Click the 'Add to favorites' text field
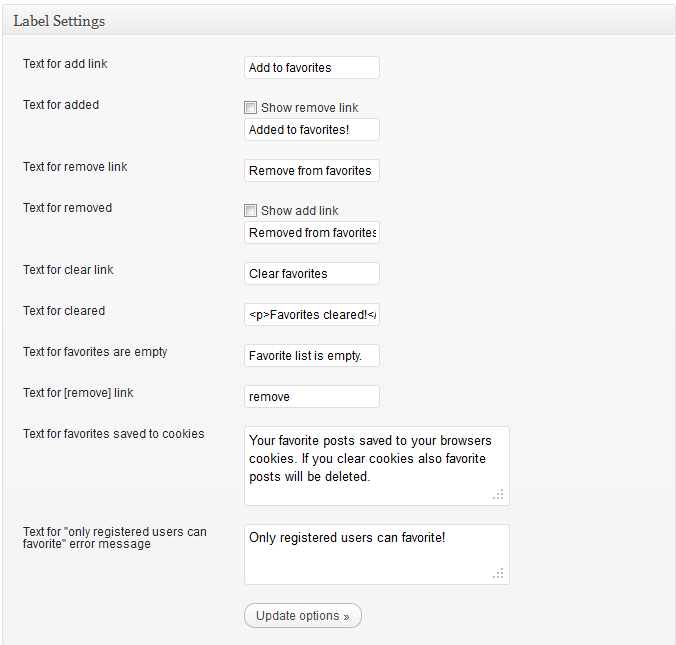 tap(311, 68)
